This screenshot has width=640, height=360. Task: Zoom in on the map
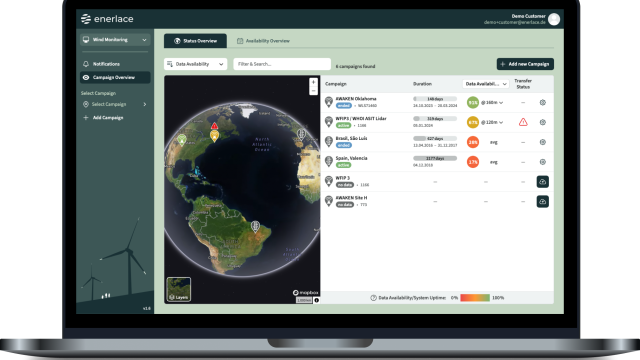(x=313, y=82)
